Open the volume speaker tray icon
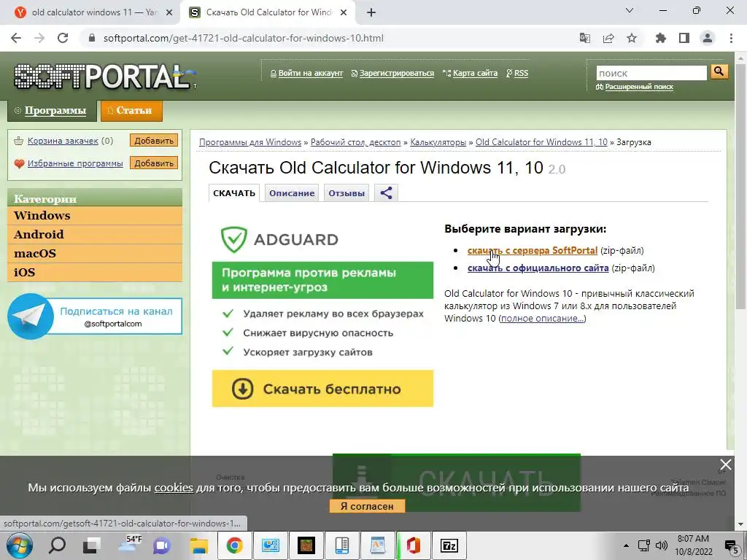The image size is (747, 560). 661,545
